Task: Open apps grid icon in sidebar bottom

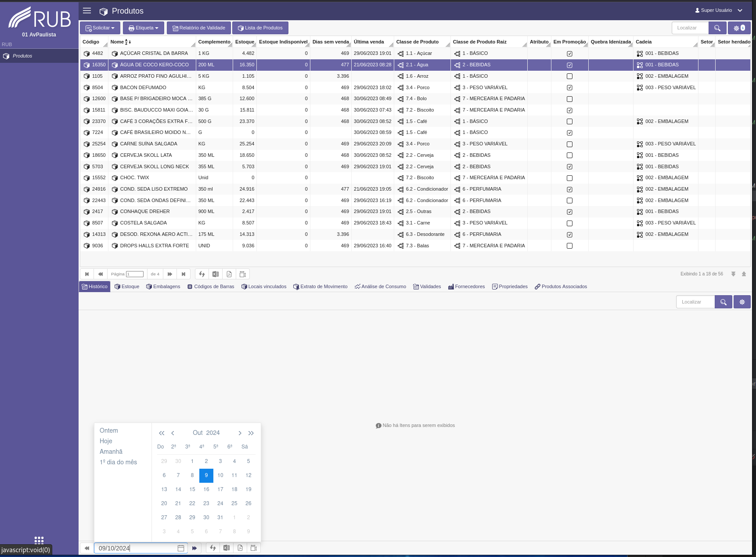Action: [39, 540]
